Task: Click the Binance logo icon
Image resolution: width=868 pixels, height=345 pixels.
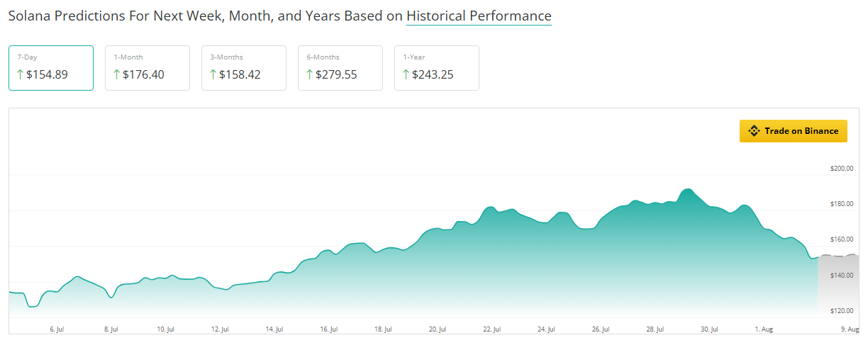Action: click(x=754, y=131)
